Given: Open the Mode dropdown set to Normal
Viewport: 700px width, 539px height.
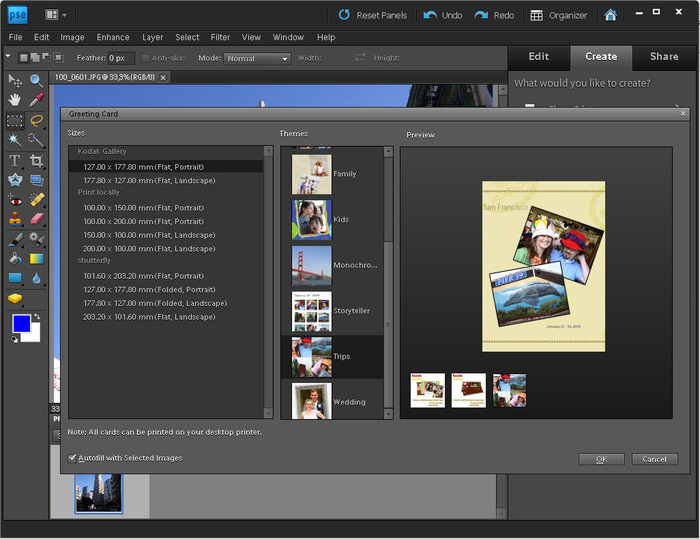Looking at the screenshot, I should 256,58.
